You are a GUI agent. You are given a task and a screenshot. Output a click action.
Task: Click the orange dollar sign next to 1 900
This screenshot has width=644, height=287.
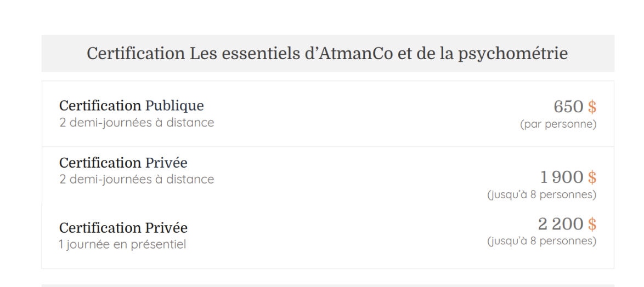tap(592, 177)
